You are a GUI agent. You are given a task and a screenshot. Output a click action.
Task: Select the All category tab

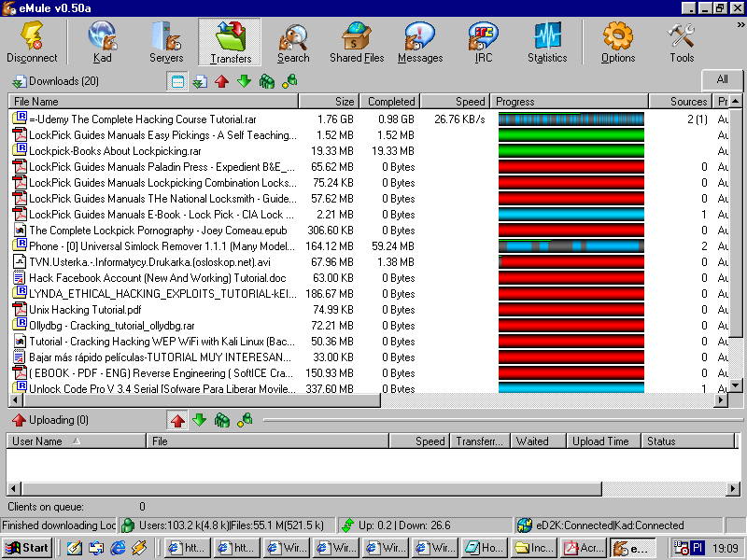(722, 79)
